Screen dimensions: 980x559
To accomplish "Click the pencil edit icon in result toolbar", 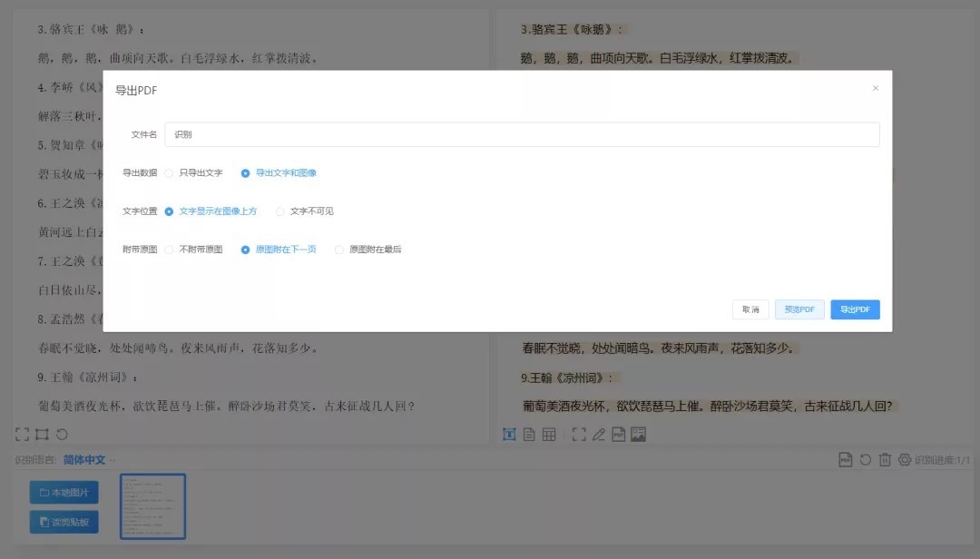I will [599, 435].
